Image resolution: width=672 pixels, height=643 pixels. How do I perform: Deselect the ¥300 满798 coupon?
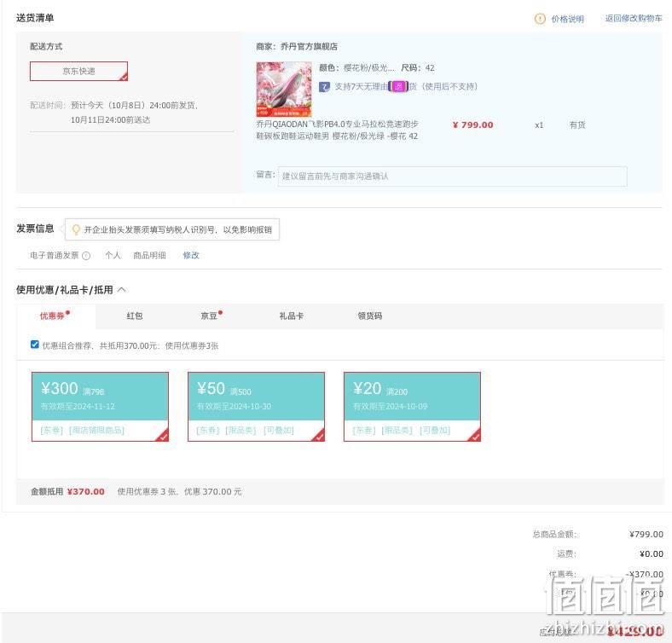click(x=101, y=407)
